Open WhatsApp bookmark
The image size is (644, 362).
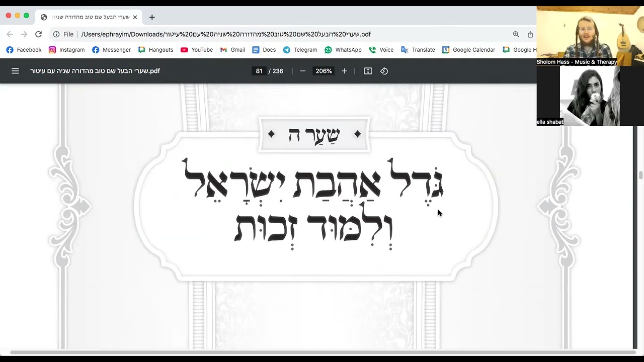(343, 50)
